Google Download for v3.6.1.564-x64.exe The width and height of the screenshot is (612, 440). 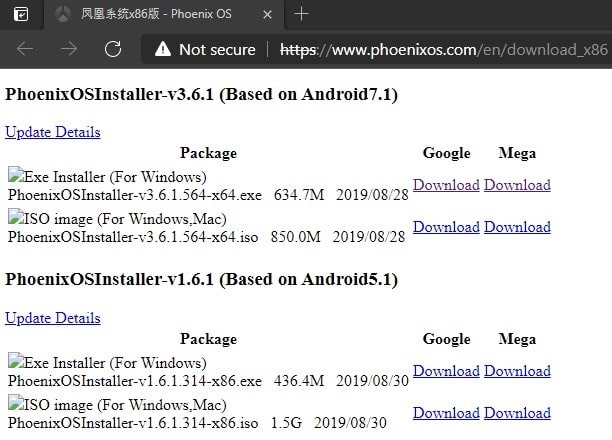click(447, 185)
